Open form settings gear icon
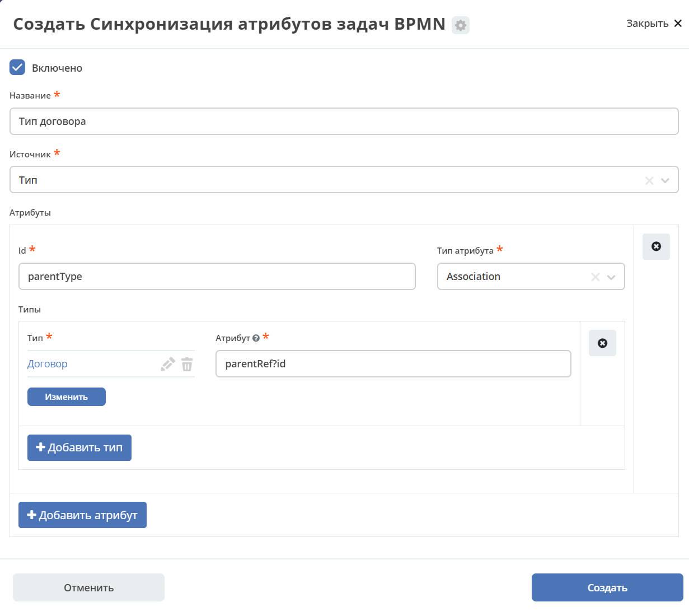The image size is (689, 616). 461,25
